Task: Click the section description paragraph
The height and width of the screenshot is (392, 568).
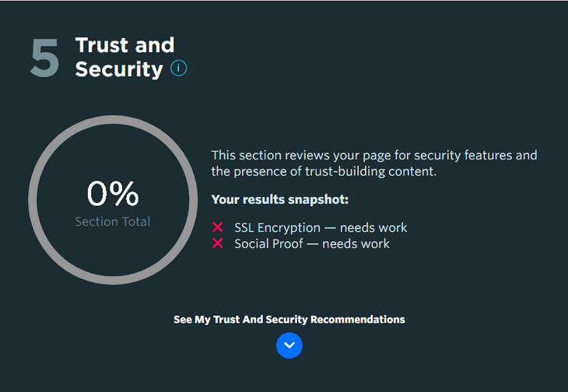Action: (x=374, y=163)
